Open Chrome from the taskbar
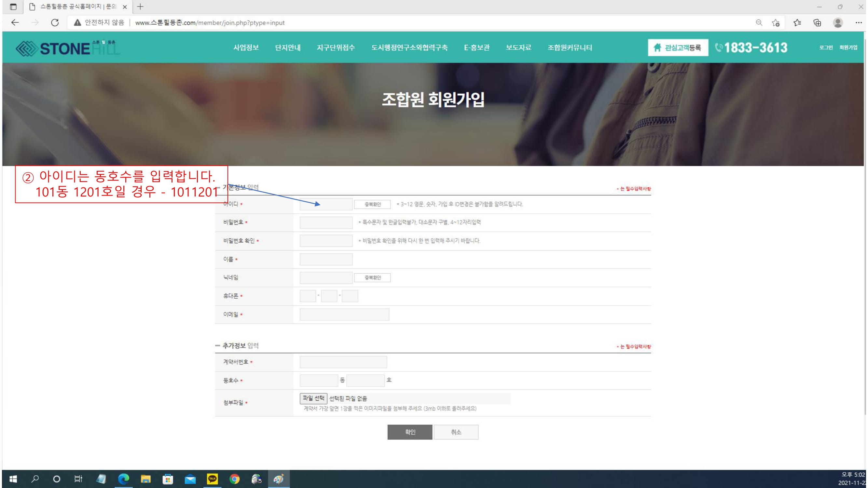 (235, 479)
